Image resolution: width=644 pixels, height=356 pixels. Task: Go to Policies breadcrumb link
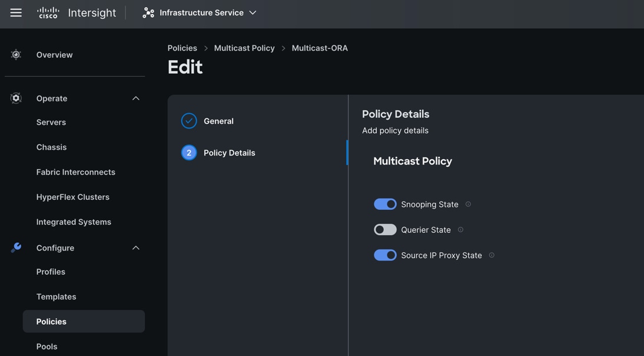(182, 48)
